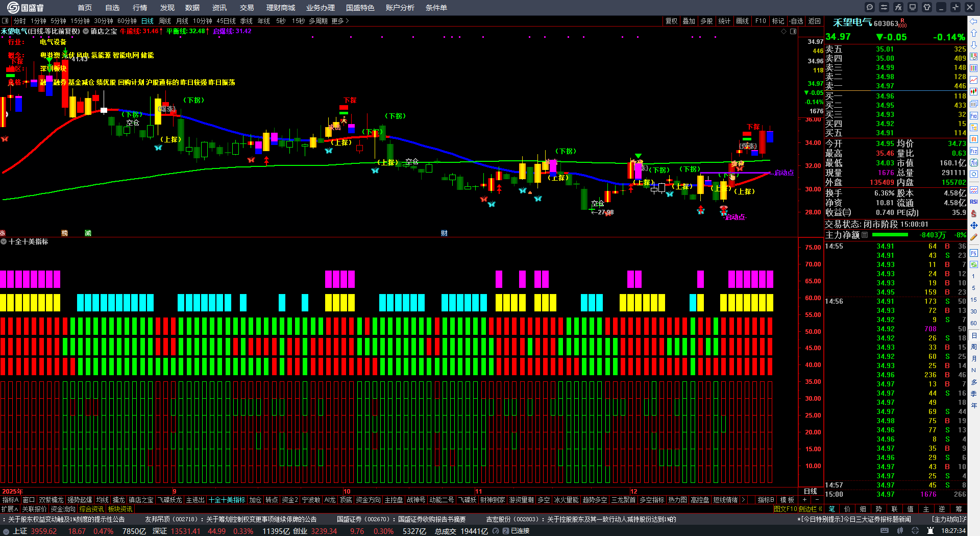This screenshot has height=536, width=980.
Task: Open the wavy-lines indicator icon in sidebar
Action: coord(974,190)
